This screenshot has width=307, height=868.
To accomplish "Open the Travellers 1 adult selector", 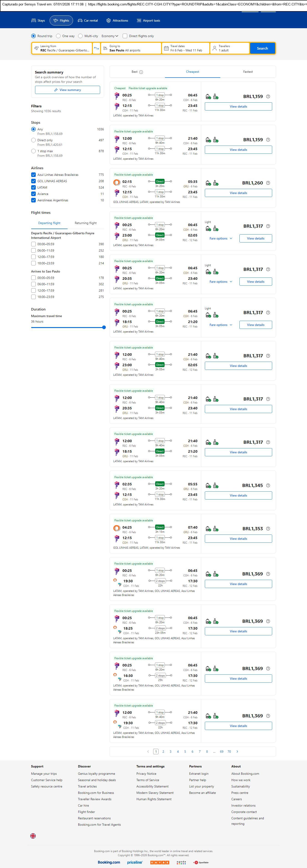I will 229,48.
